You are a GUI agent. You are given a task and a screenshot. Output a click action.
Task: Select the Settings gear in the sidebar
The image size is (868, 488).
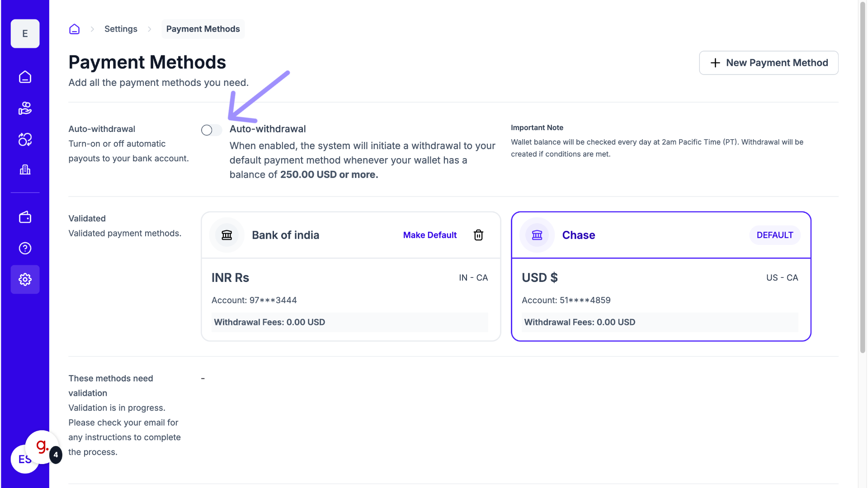pos(25,279)
